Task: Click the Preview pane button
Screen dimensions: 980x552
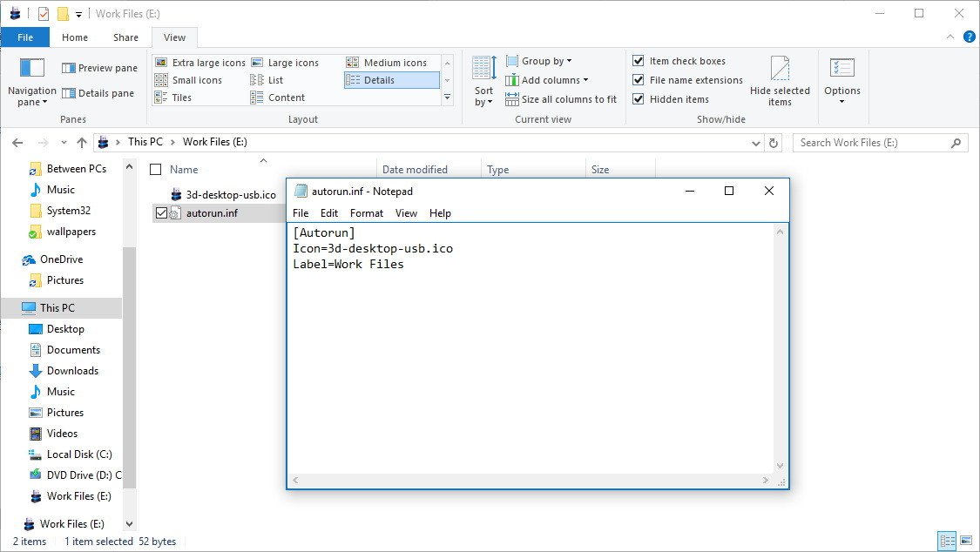Action: coord(98,67)
